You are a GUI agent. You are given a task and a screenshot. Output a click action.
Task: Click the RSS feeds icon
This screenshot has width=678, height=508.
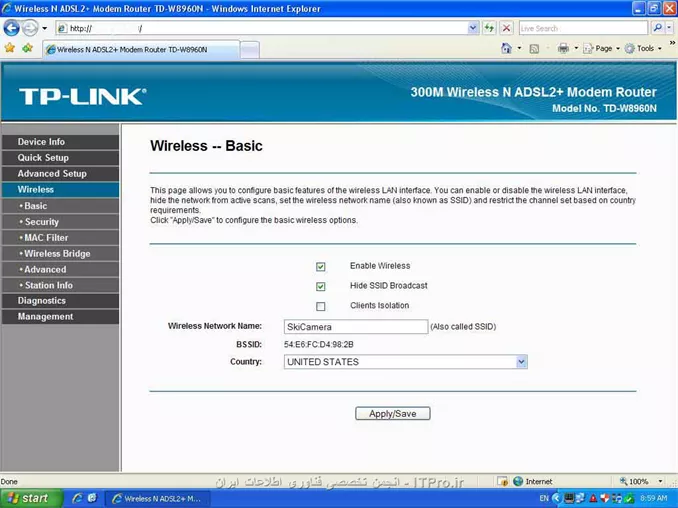(x=534, y=48)
